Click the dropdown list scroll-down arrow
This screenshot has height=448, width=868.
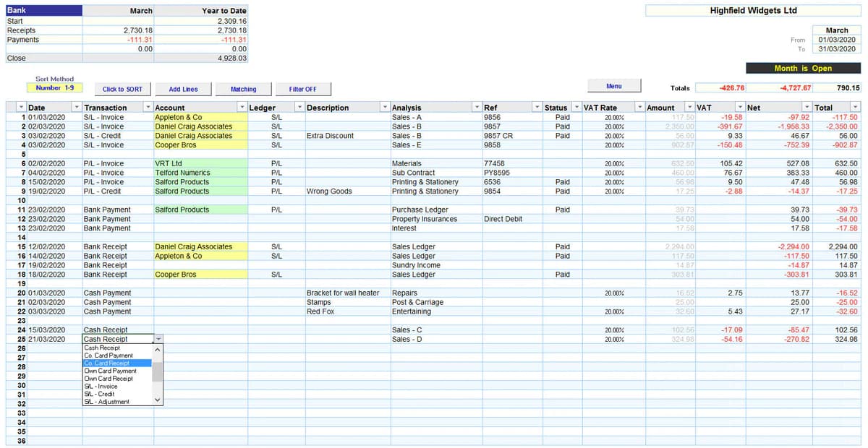point(158,400)
